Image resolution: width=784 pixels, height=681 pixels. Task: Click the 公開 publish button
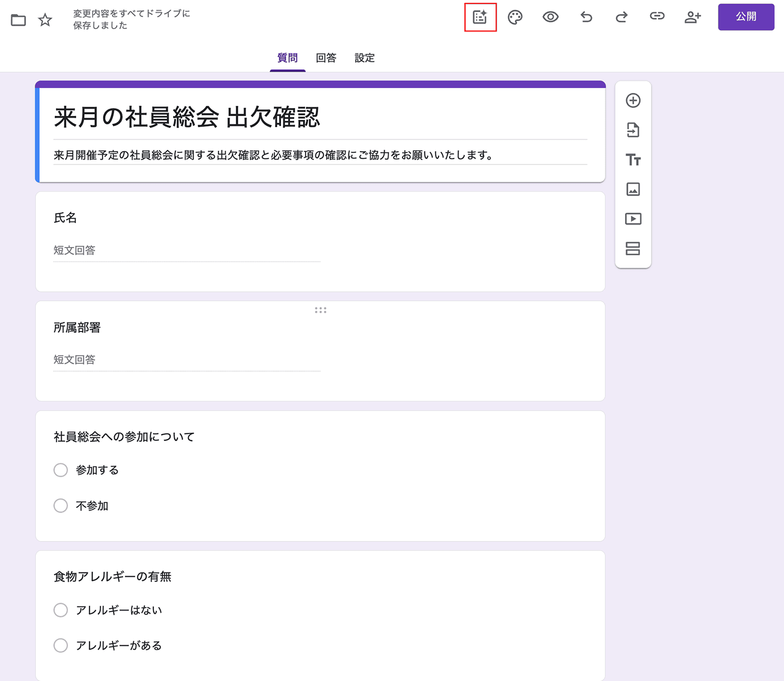pos(746,17)
